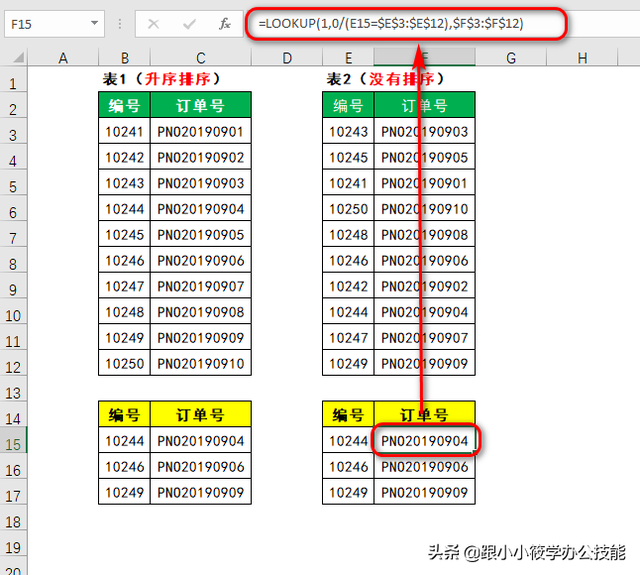
Task: Open the Insert Function fx dialog
Action: 224,24
